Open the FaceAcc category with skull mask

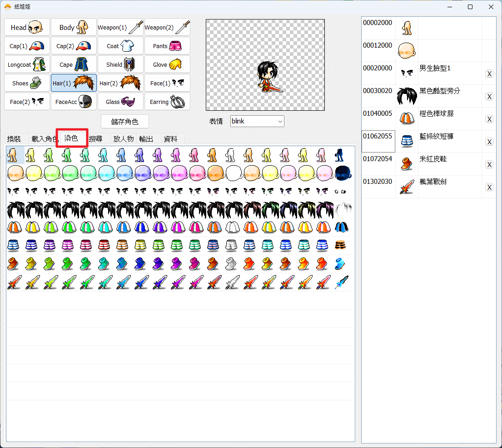point(74,102)
